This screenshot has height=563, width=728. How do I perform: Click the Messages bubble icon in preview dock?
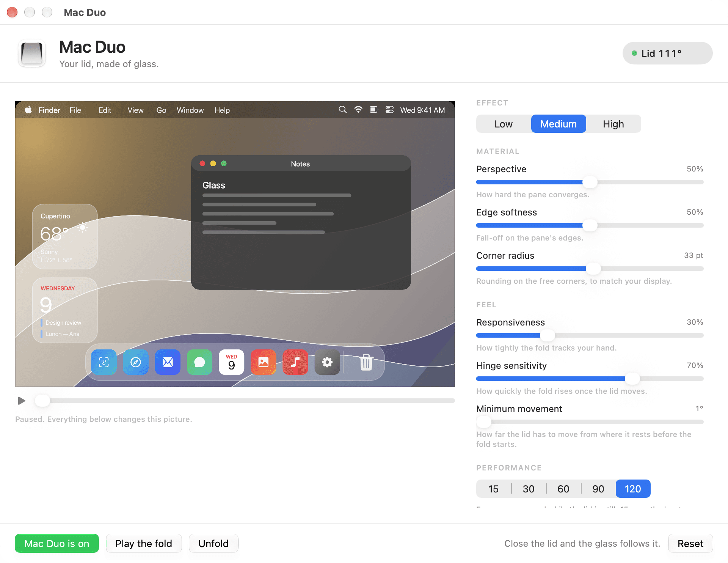[199, 362]
